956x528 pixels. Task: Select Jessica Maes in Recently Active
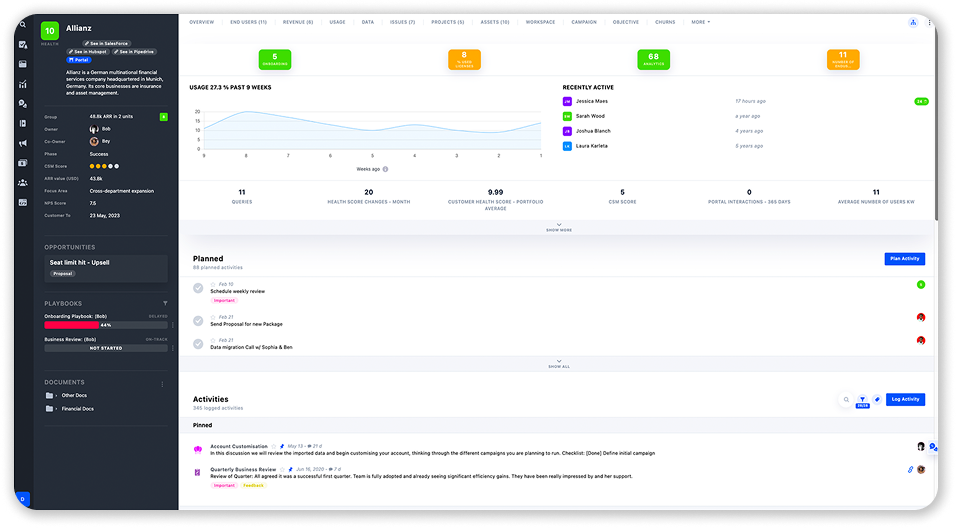[591, 101]
